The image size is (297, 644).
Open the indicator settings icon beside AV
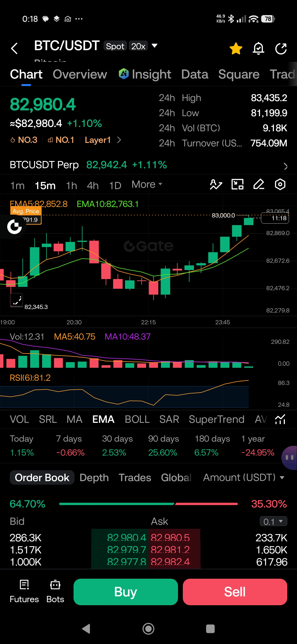pos(280,419)
